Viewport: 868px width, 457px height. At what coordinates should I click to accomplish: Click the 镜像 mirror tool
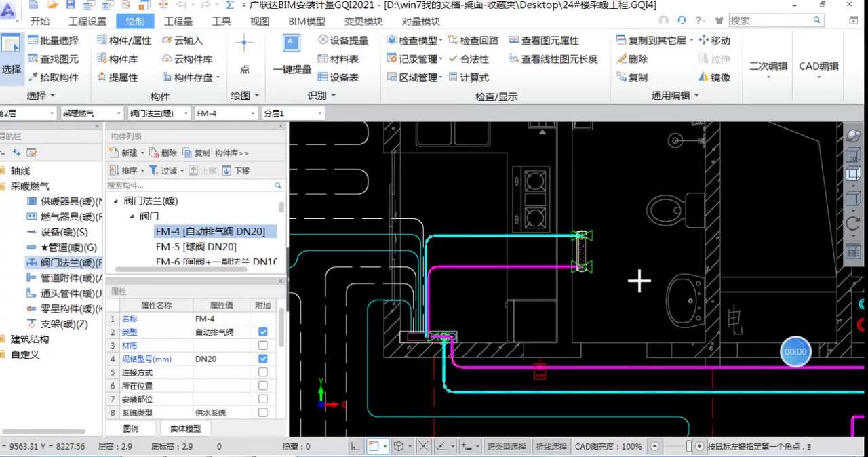pos(714,77)
